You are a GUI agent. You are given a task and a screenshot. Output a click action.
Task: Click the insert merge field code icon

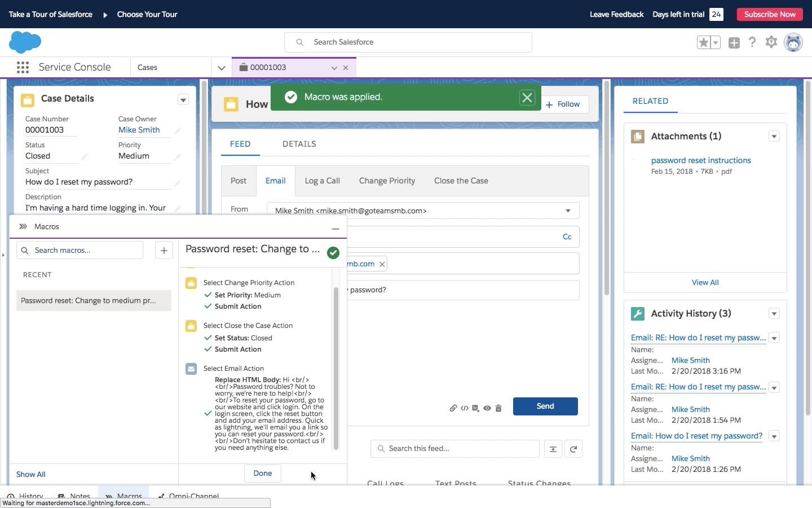point(465,408)
